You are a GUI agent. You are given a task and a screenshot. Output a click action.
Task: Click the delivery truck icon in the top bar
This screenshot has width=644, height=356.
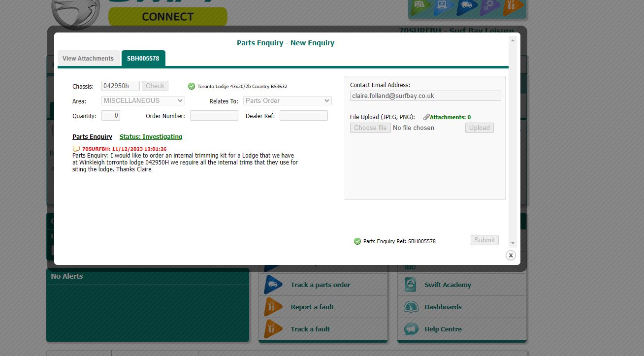pyautogui.click(x=467, y=6)
